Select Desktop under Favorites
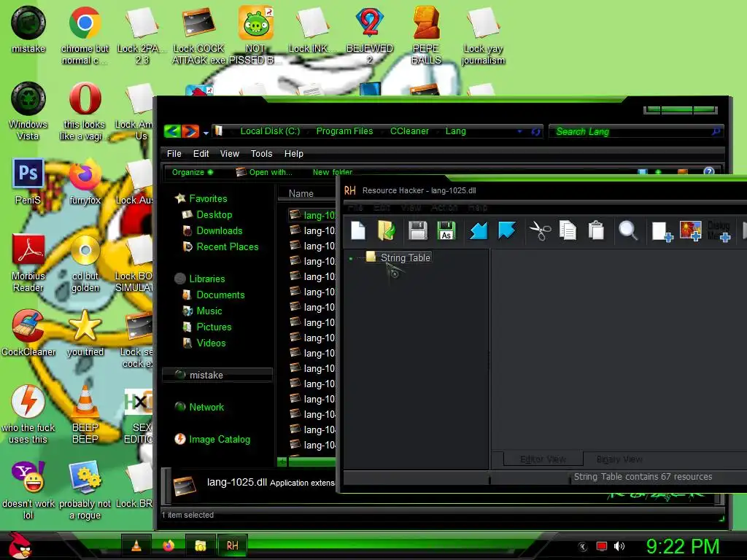The image size is (747, 560). (x=214, y=215)
